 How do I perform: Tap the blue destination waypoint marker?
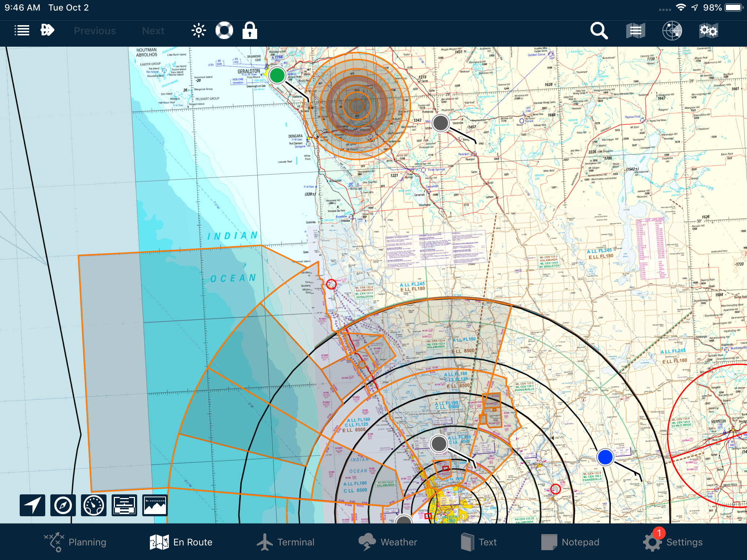pos(605,457)
